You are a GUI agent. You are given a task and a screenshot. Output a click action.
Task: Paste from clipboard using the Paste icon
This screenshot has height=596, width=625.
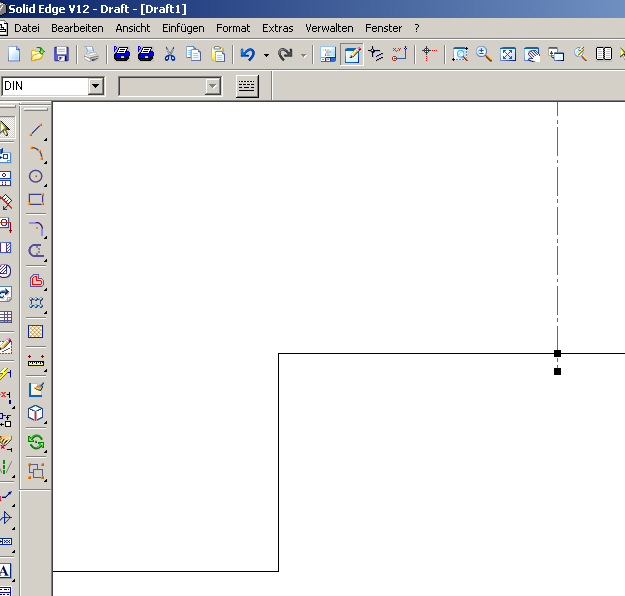click(218, 54)
